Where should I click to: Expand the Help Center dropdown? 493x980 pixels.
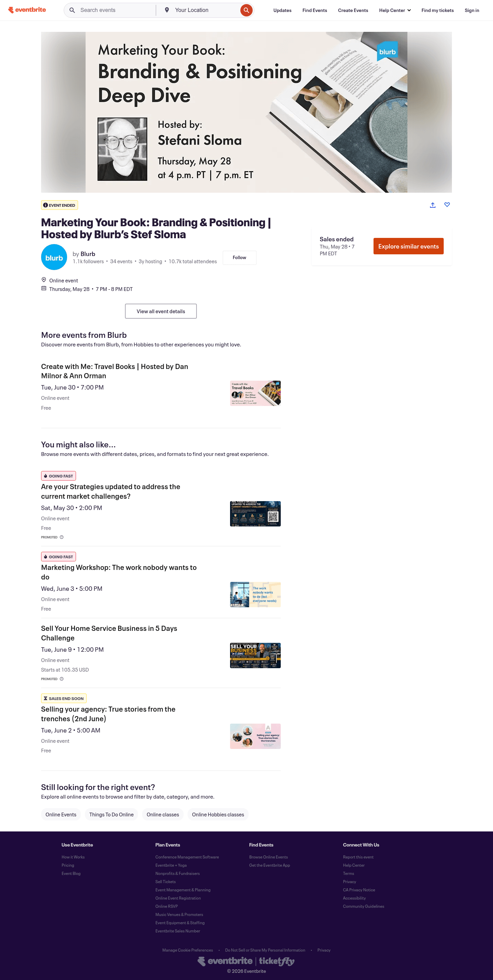(394, 10)
